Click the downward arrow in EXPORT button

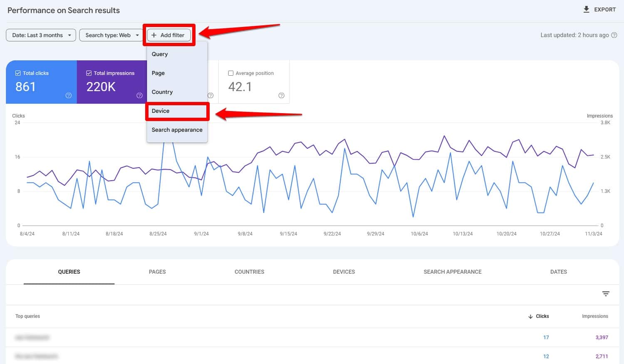[x=587, y=9]
